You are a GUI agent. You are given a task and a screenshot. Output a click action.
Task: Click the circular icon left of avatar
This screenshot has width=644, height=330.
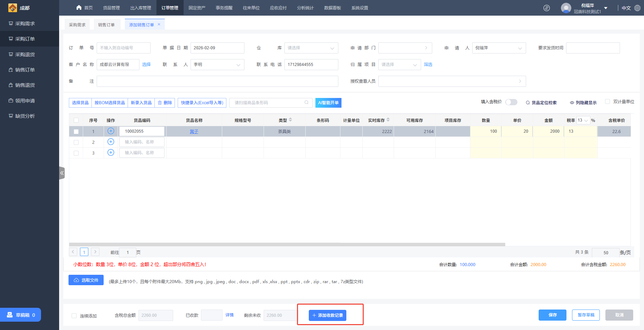(547, 8)
